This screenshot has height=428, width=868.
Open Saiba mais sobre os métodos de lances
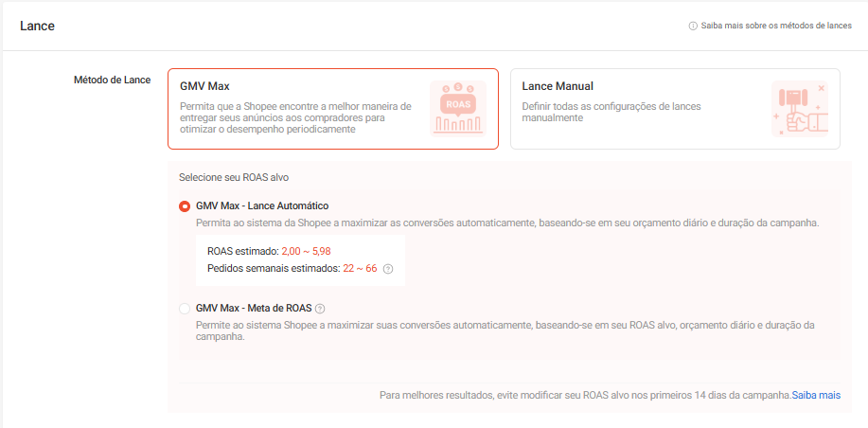coord(776,27)
